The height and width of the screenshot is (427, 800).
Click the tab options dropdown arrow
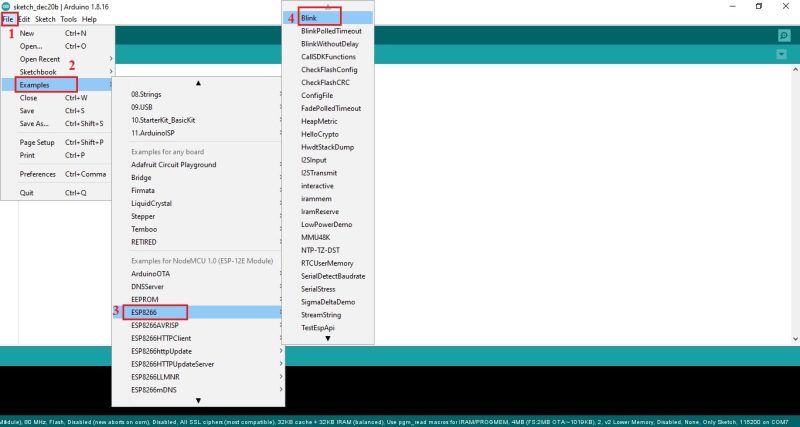[x=783, y=53]
